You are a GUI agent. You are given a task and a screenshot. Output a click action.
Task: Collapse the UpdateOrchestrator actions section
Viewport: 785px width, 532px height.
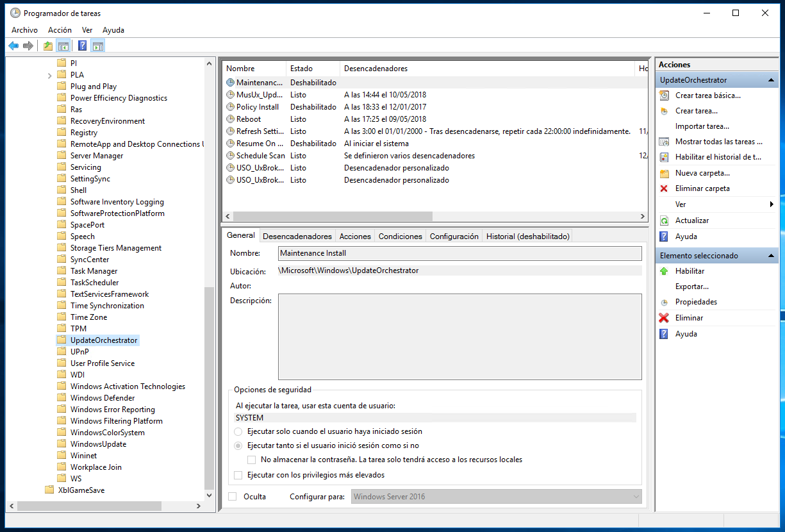[x=772, y=80]
